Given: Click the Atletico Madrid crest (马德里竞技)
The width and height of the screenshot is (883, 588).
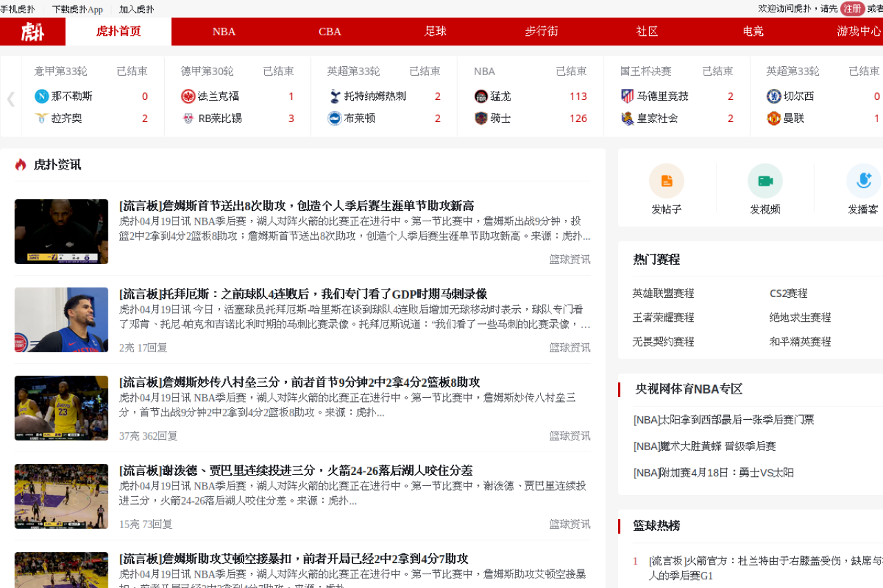Looking at the screenshot, I should (x=627, y=96).
